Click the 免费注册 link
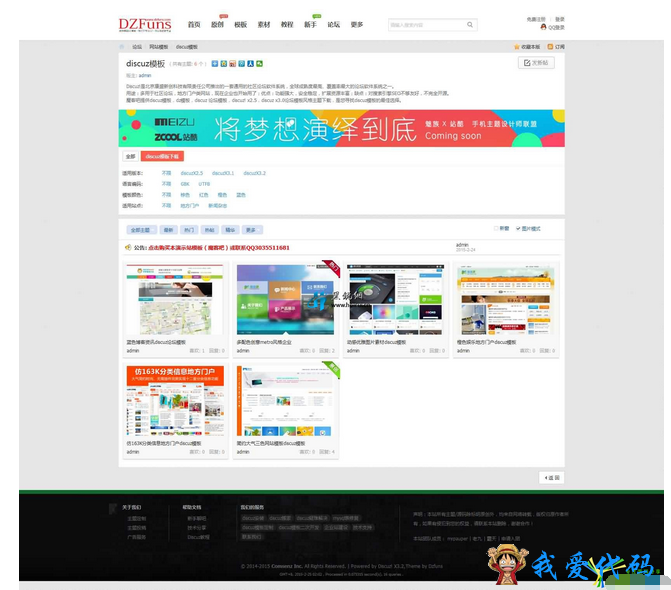Viewport: 671px width, 590px height. coord(536,19)
